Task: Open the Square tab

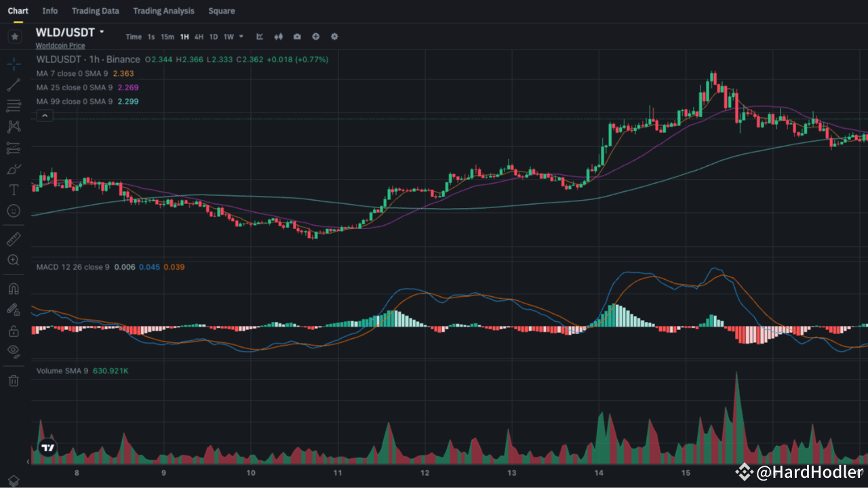Action: point(222,11)
